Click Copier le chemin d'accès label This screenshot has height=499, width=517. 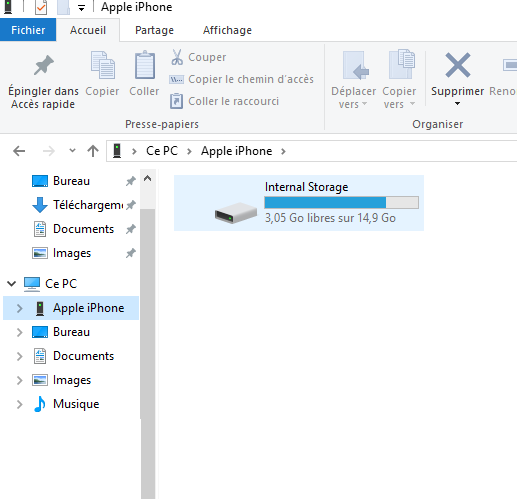pos(251,79)
